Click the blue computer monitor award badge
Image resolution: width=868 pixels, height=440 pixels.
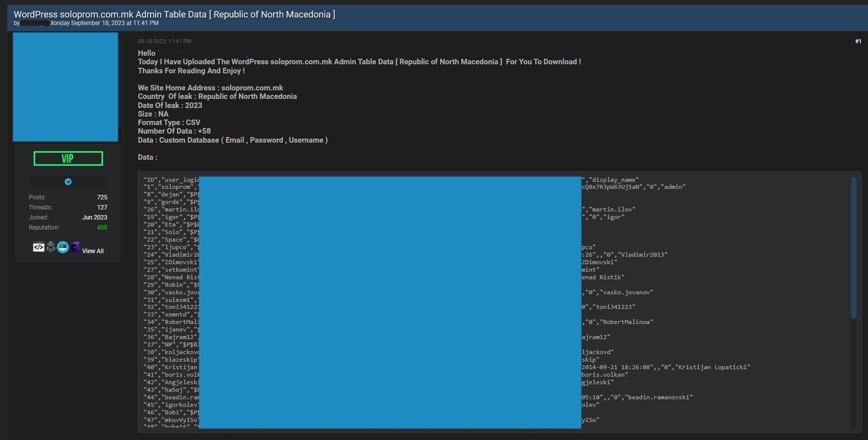(63, 247)
